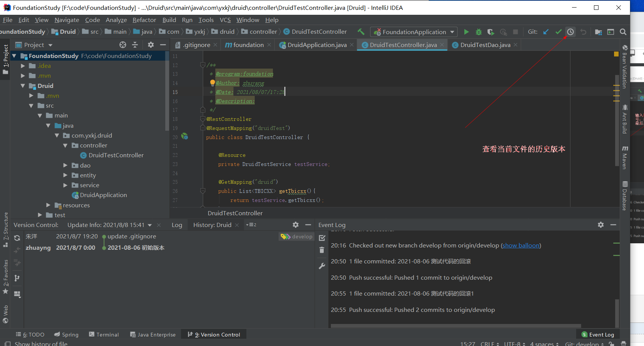The height and width of the screenshot is (346, 644).
Task: Open Search Everywhere magnifier icon
Action: coord(623,32)
